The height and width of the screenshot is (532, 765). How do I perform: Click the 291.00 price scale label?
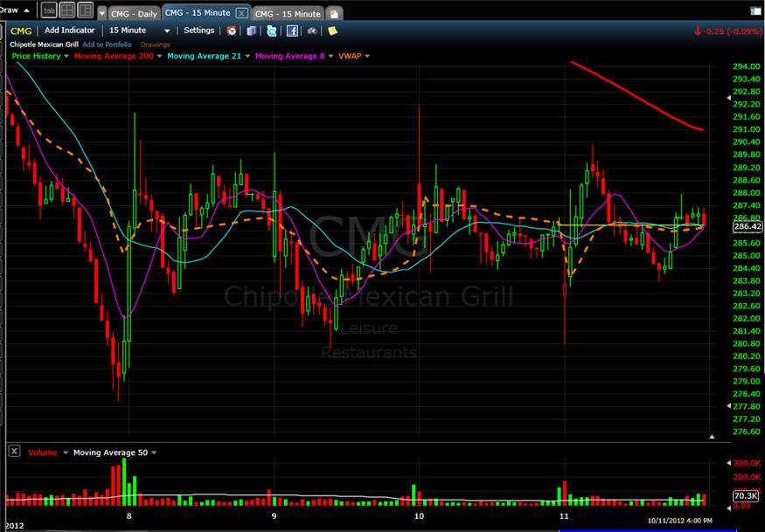(747, 129)
